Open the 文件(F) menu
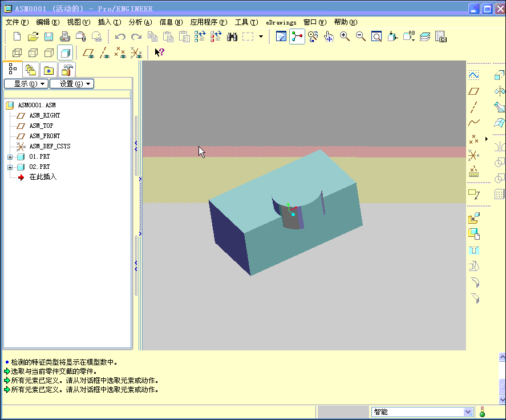The image size is (506, 420). (x=17, y=22)
